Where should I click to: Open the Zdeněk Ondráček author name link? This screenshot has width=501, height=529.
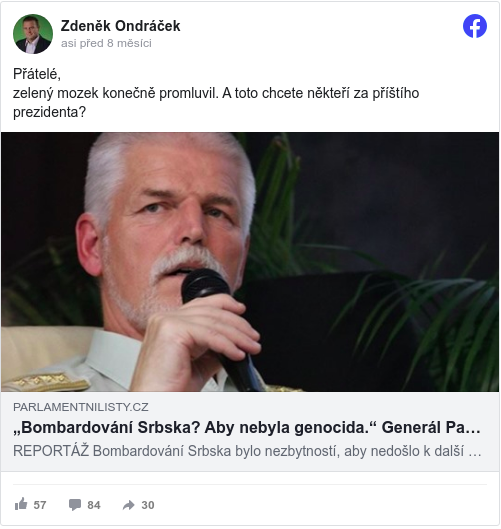(x=120, y=26)
